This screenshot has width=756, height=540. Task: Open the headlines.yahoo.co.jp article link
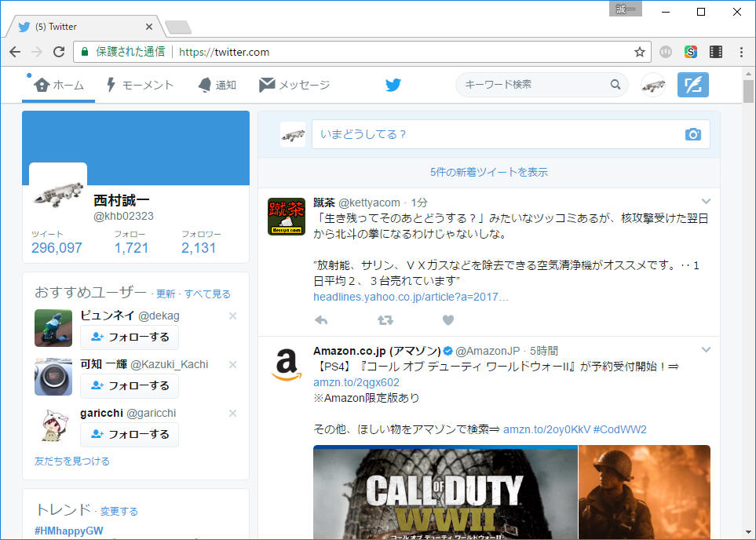click(411, 297)
